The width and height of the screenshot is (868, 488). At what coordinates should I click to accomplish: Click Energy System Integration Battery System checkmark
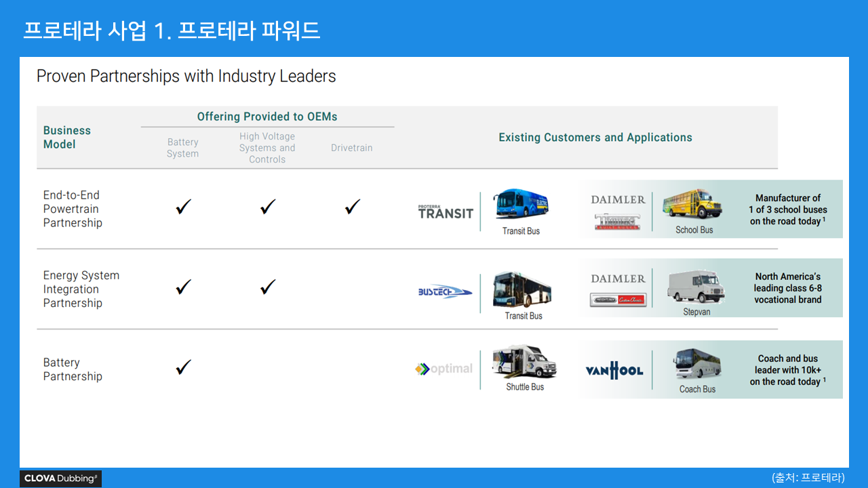pyautogui.click(x=183, y=287)
